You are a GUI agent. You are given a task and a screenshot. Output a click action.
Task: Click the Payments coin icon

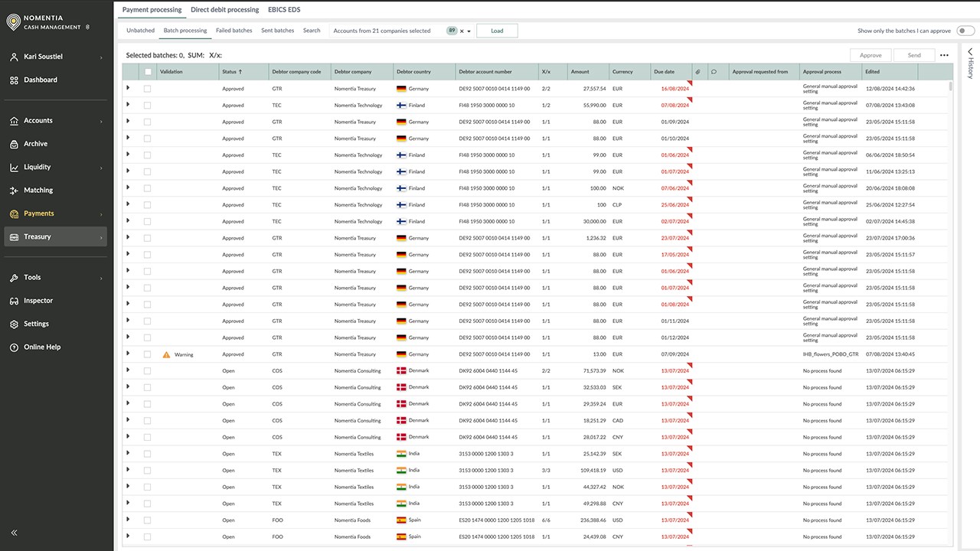tap(14, 214)
